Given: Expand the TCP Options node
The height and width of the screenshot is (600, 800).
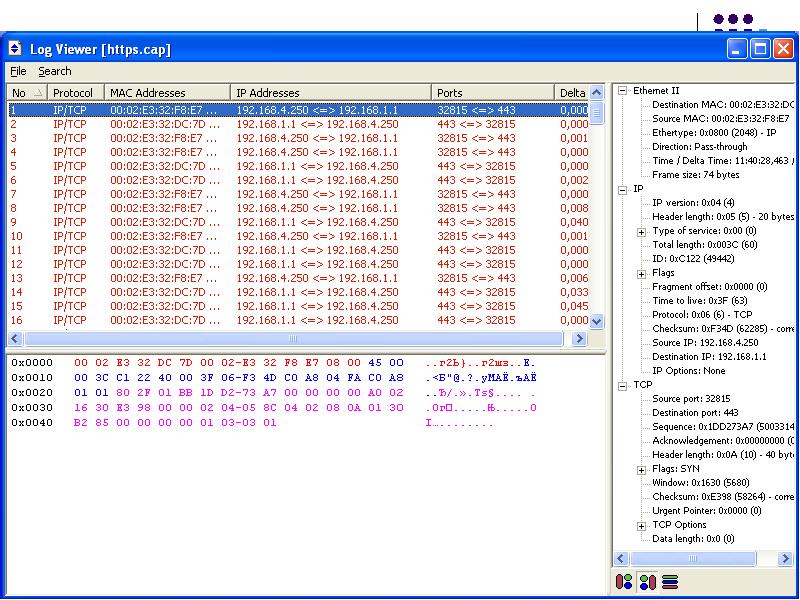Looking at the screenshot, I should click(x=642, y=525).
